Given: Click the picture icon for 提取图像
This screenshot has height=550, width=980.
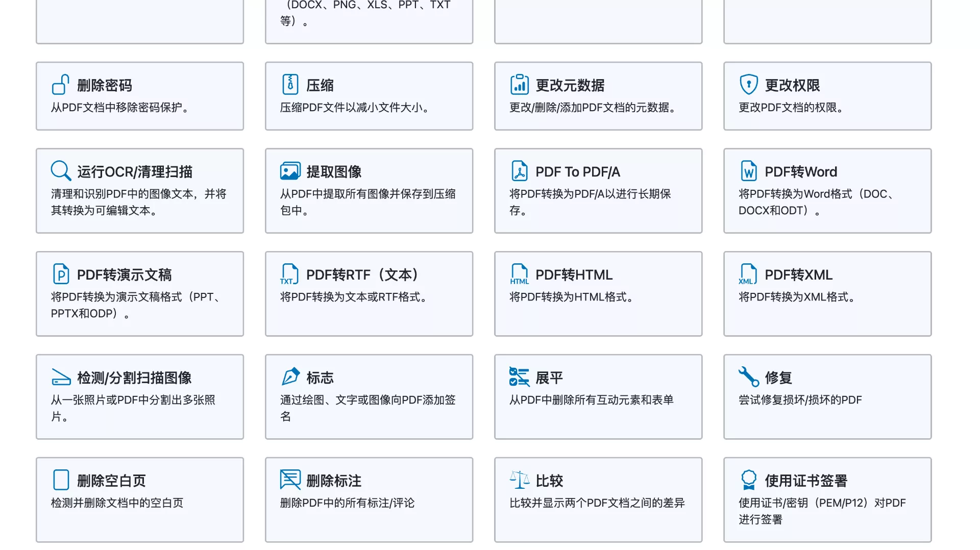Looking at the screenshot, I should pyautogui.click(x=290, y=171).
